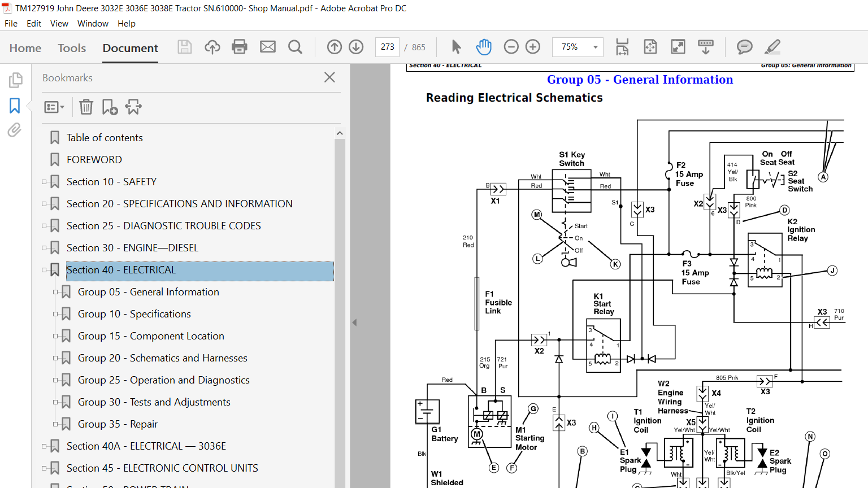Expand Section 10 - SAFETY bookmark
This screenshot has width=868, height=488.
click(x=45, y=182)
